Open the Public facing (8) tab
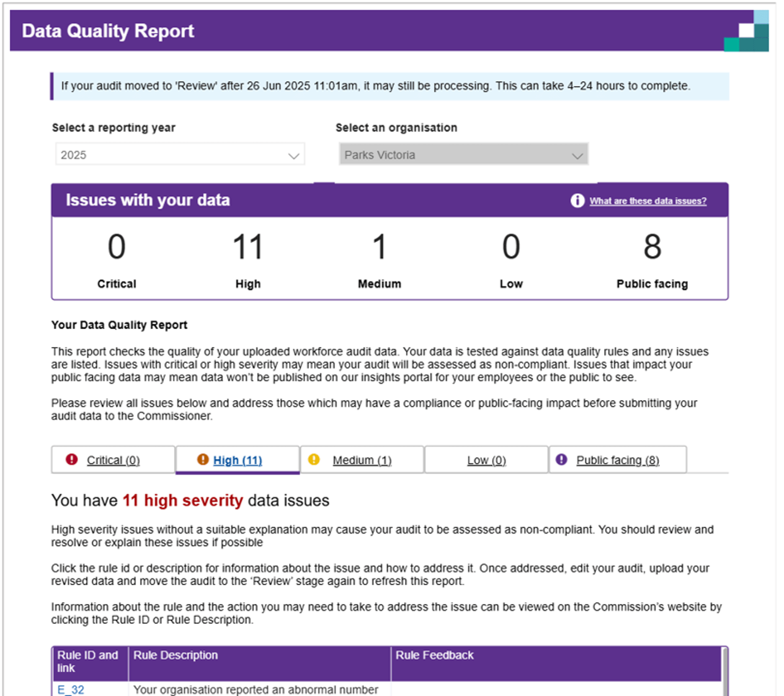The height and width of the screenshot is (696, 784). [618, 460]
